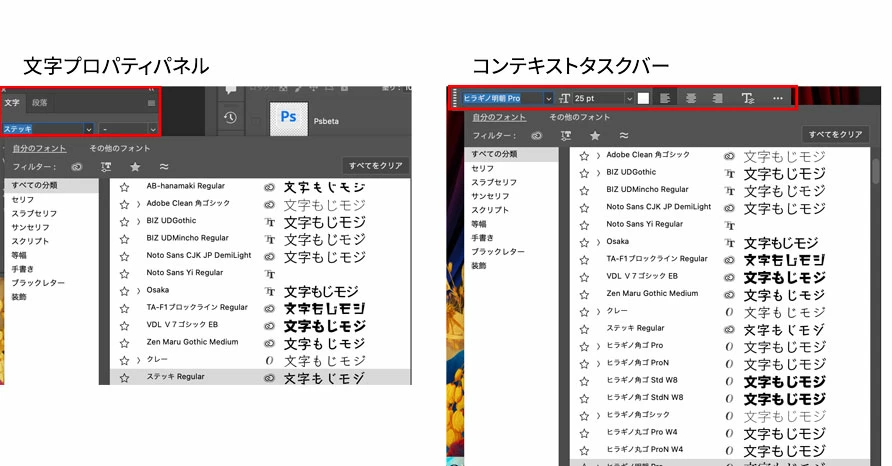The height and width of the screenshot is (466, 892).
Task: Click すべてをクリア in task bar font list
Action: 835,134
